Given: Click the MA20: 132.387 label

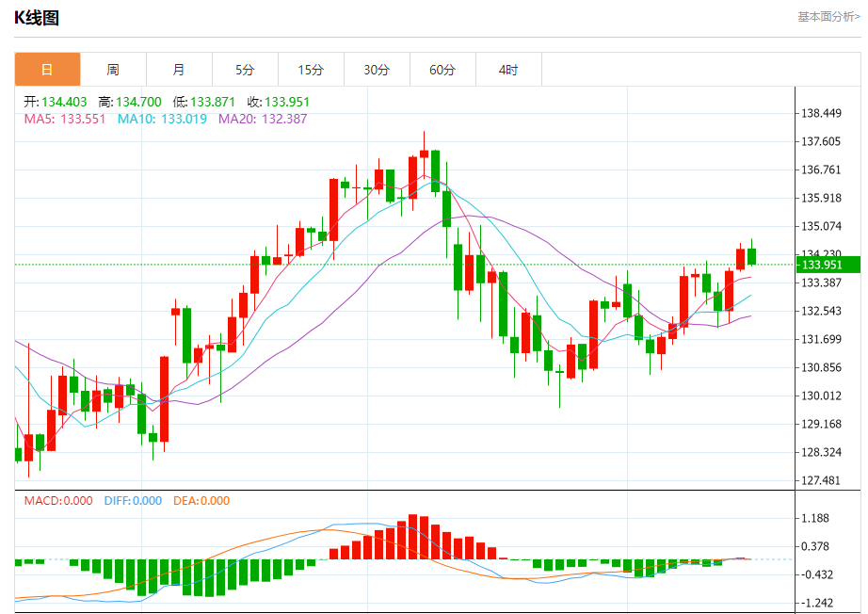Looking at the screenshot, I should 263,119.
